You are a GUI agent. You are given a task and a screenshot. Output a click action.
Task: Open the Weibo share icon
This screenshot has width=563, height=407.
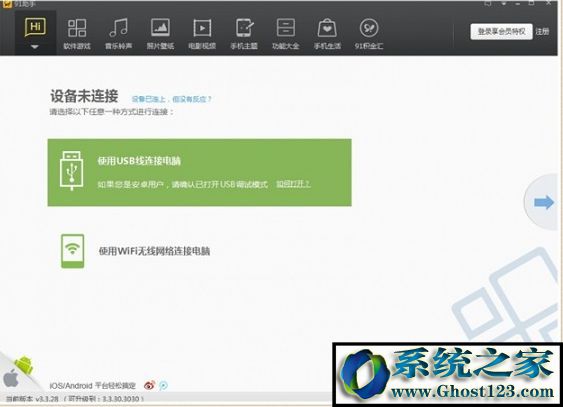click(149, 385)
